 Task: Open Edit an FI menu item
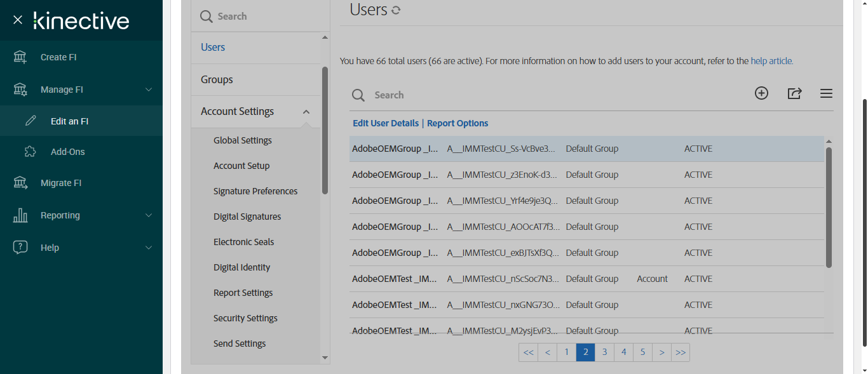[x=69, y=121]
